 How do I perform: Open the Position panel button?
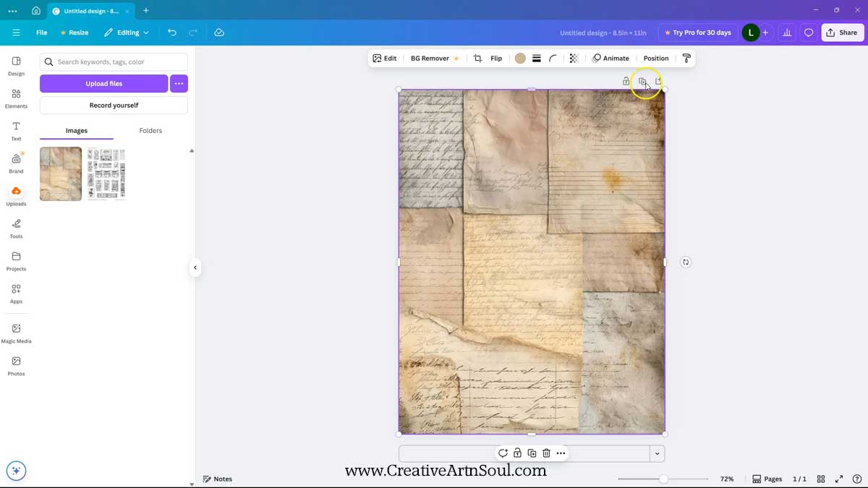(x=656, y=59)
